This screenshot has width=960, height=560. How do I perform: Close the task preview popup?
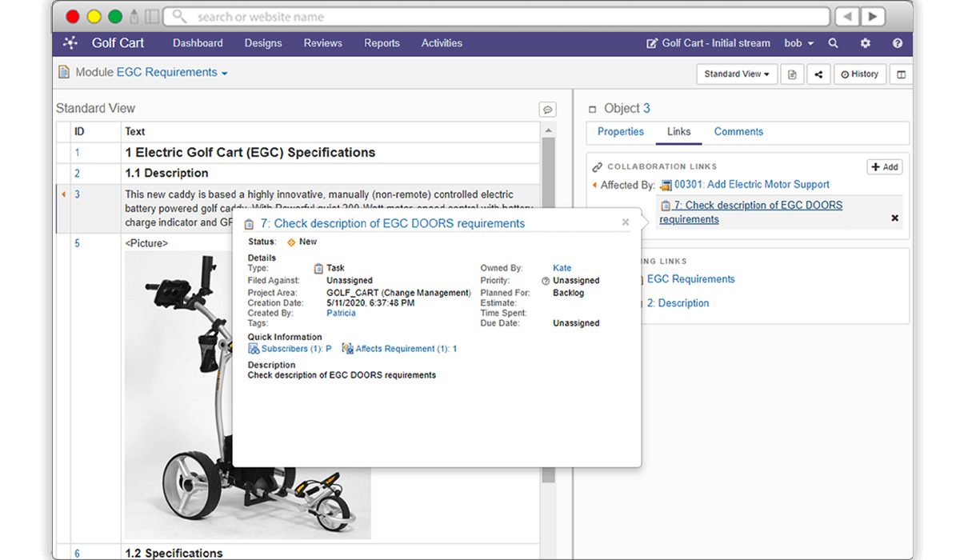626,222
